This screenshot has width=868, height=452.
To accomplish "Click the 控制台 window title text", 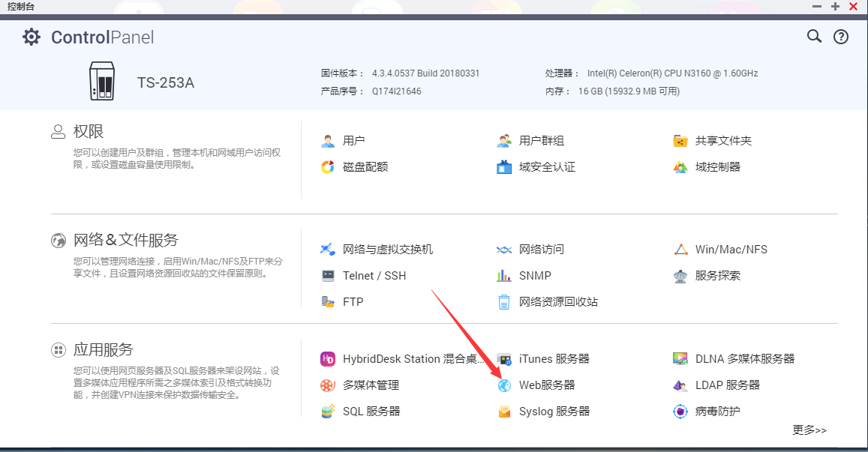I will 21,7.
